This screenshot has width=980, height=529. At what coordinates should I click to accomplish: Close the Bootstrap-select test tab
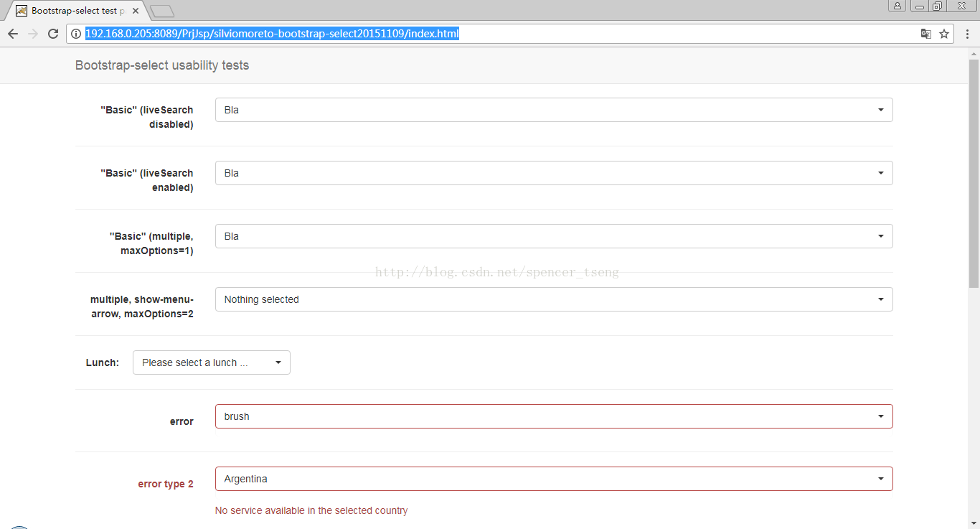136,11
